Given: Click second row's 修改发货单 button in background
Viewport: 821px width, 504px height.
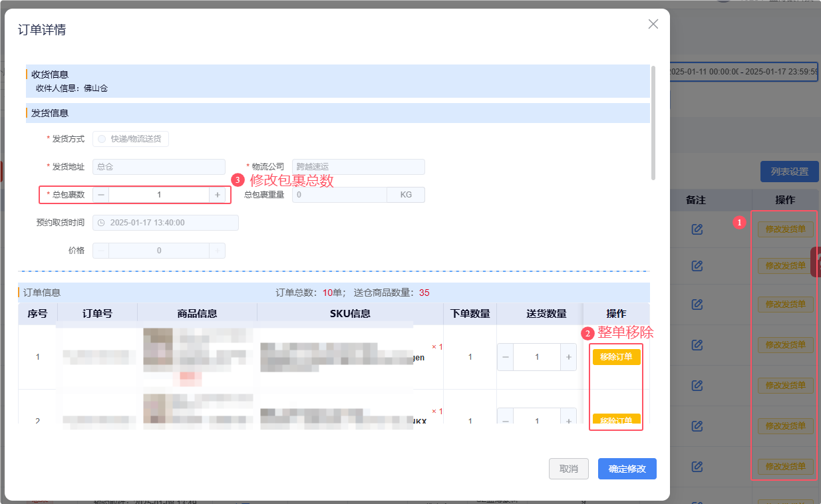Looking at the screenshot, I should coord(786,265).
